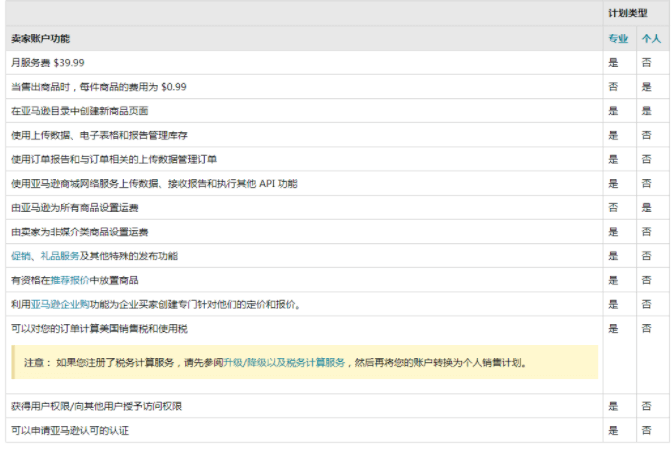
Task: Click the 计划类型 header text
Action: coord(627,13)
